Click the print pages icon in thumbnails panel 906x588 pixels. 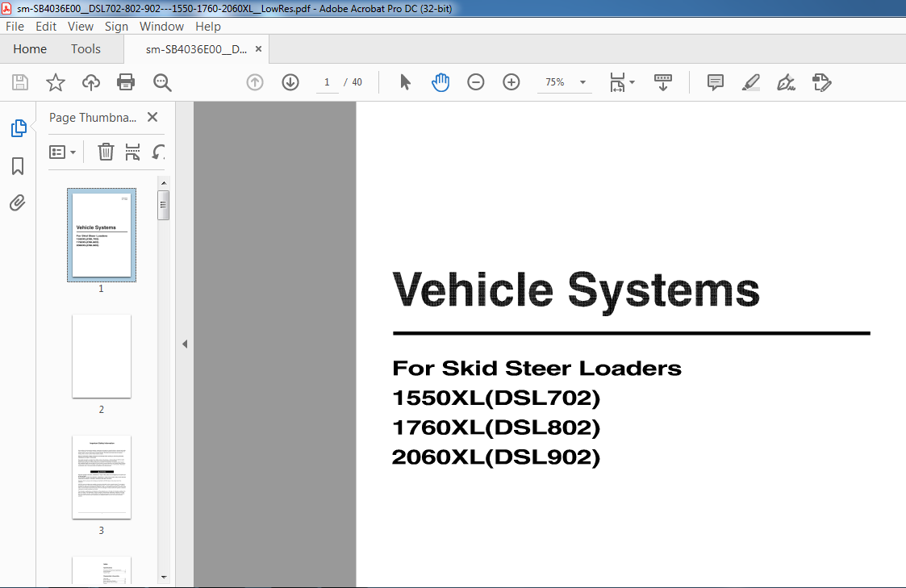click(132, 152)
